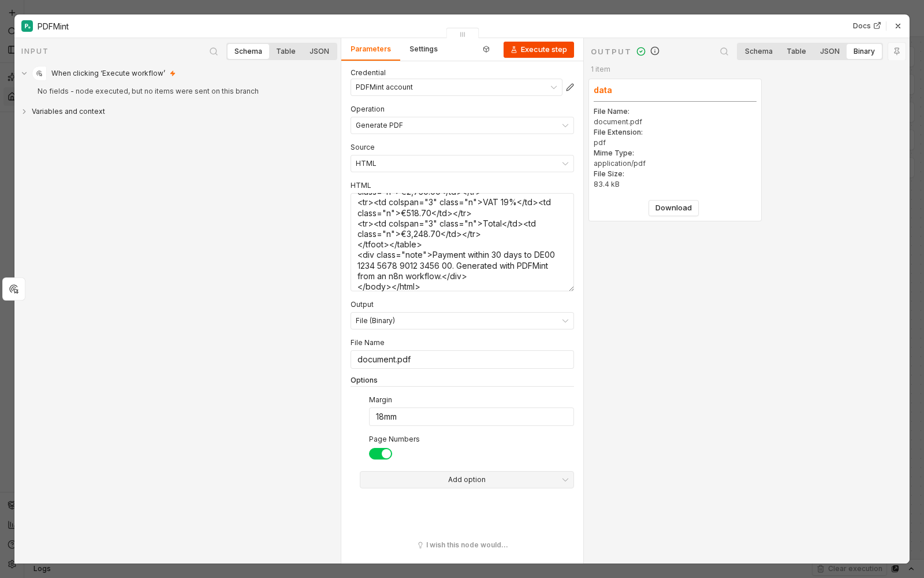Switch output view to JSON
The width and height of the screenshot is (924, 578).
pos(830,51)
